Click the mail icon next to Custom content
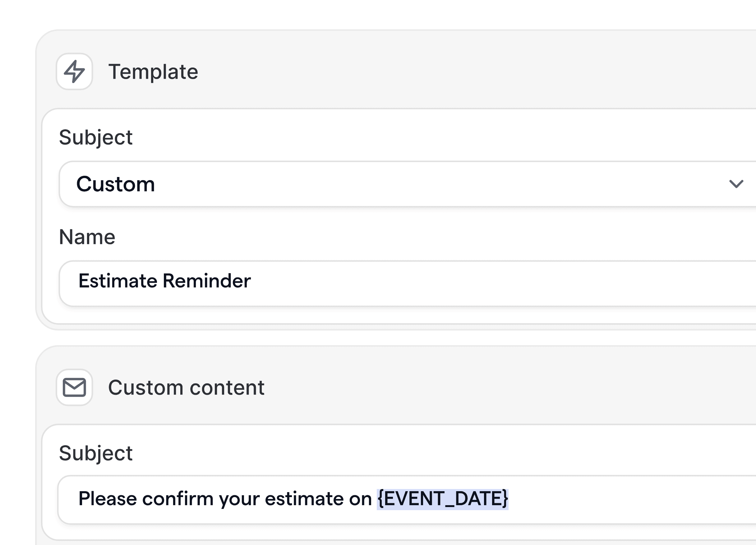The height and width of the screenshot is (545, 756). (x=74, y=388)
